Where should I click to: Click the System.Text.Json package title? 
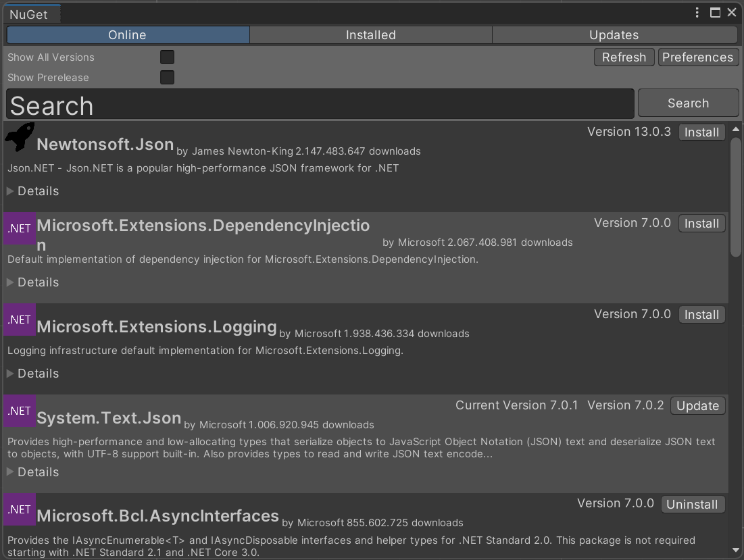(109, 417)
